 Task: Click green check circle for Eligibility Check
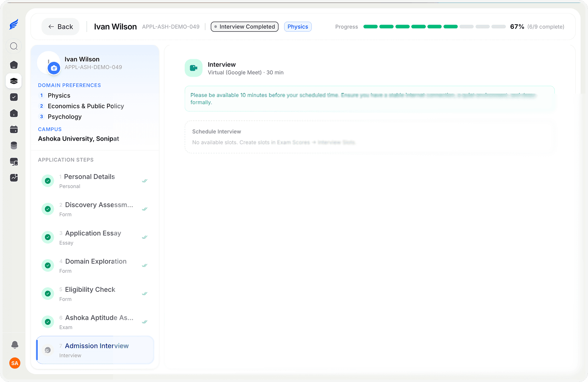coord(48,293)
